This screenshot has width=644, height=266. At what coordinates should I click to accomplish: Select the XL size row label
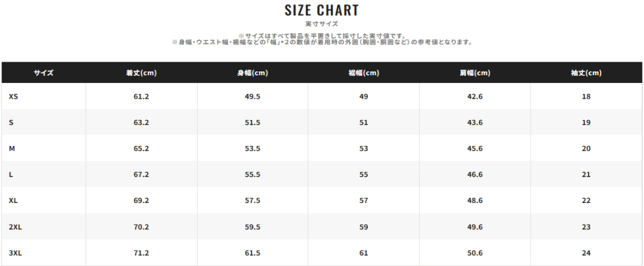click(x=13, y=200)
